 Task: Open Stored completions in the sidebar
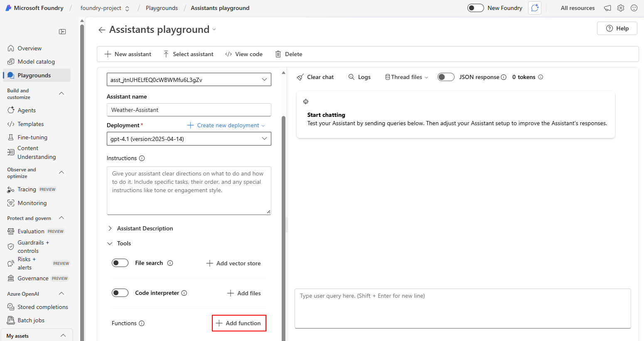coord(43,307)
